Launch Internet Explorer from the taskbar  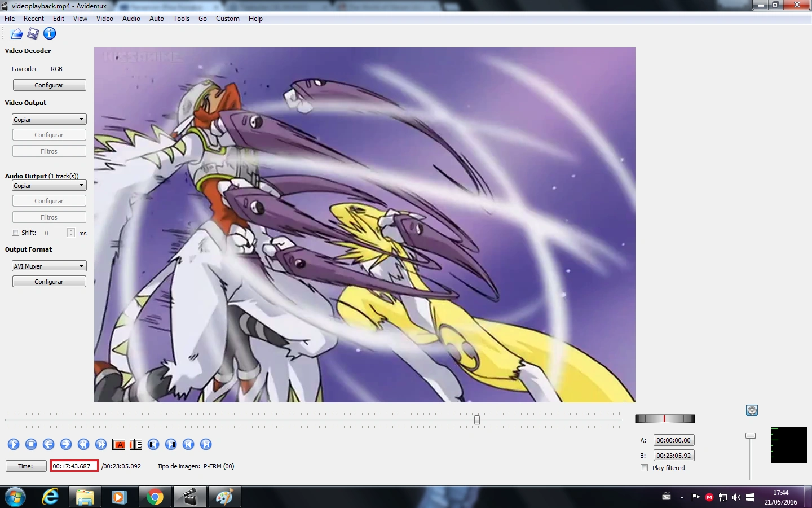click(x=50, y=497)
